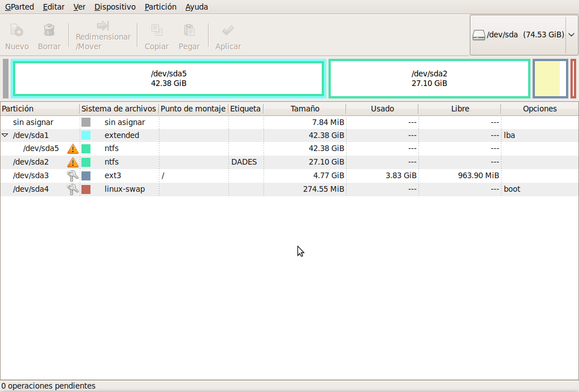Select the /dev/sda2 block in disk map
The height and width of the screenshot is (392, 579).
429,79
